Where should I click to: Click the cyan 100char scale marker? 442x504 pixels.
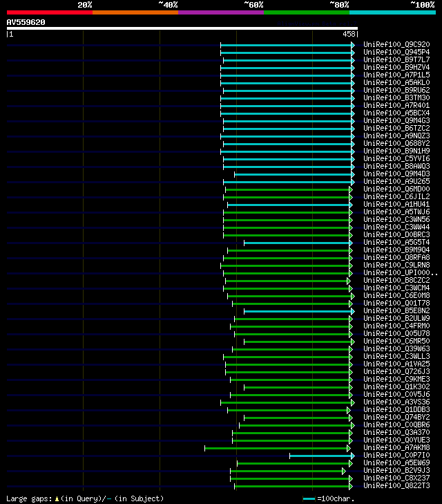tap(309, 499)
